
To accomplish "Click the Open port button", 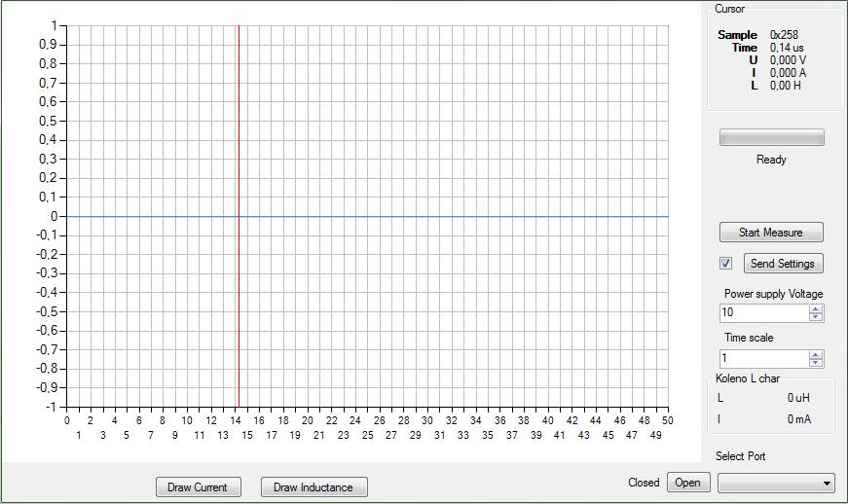I will pyautogui.click(x=688, y=482).
